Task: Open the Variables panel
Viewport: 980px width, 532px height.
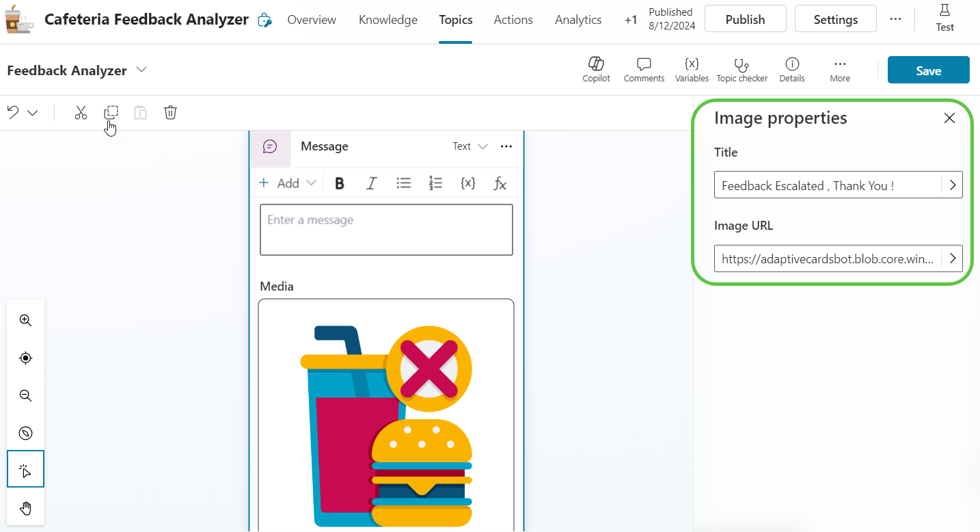Action: (692, 70)
